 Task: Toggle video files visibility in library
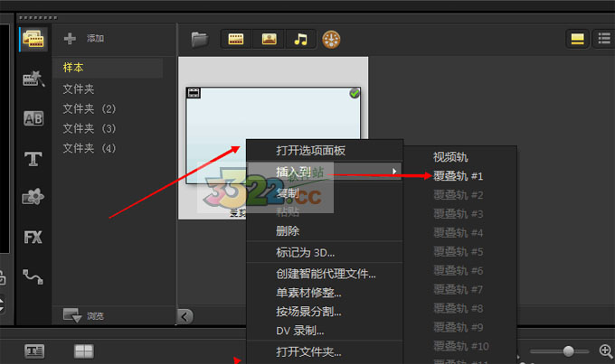(237, 39)
